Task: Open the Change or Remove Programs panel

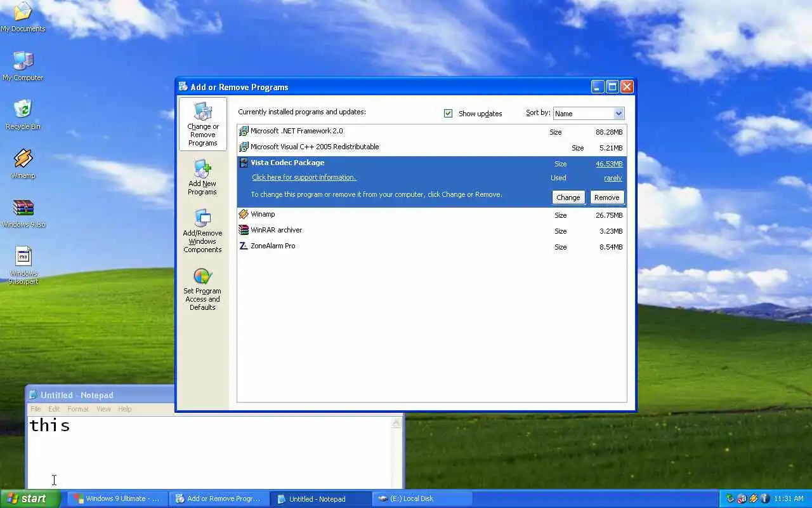Action: [203, 124]
